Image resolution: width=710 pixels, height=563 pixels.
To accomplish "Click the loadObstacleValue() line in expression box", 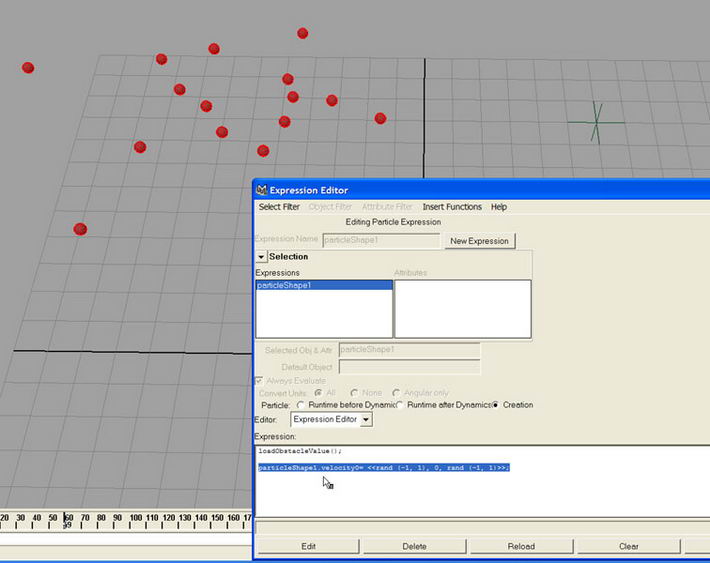I will click(299, 451).
